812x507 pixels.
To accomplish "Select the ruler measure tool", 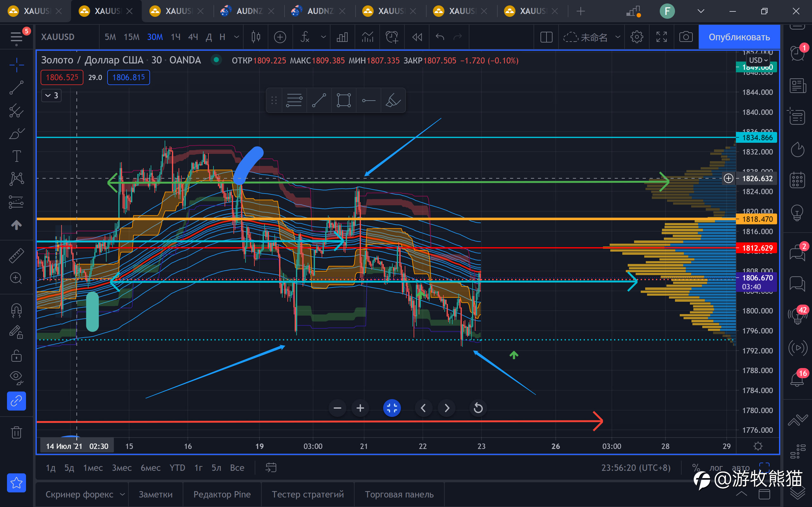I will click(16, 255).
